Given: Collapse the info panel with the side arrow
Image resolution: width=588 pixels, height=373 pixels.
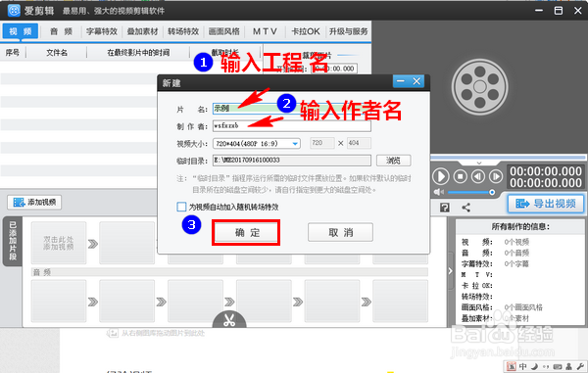Looking at the screenshot, I should [450, 271].
